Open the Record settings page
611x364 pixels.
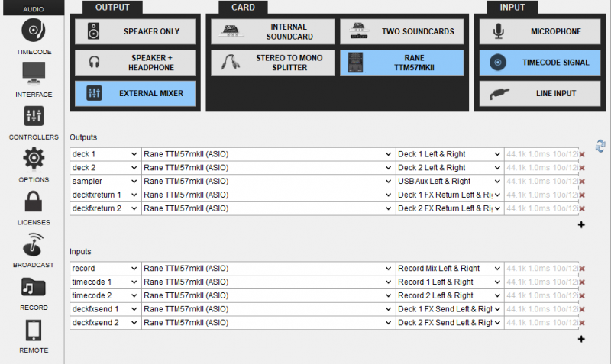click(x=34, y=293)
